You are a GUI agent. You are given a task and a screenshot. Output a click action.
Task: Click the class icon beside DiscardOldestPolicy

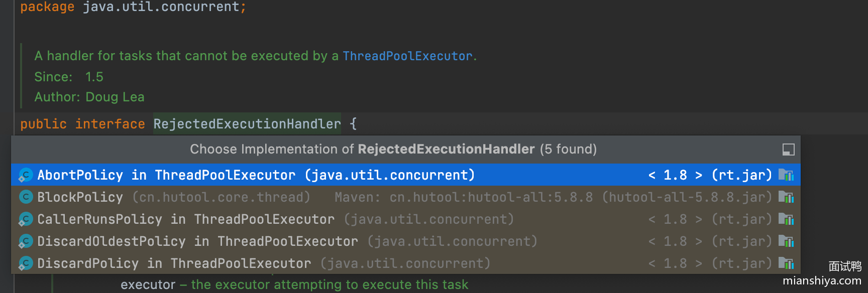26,241
